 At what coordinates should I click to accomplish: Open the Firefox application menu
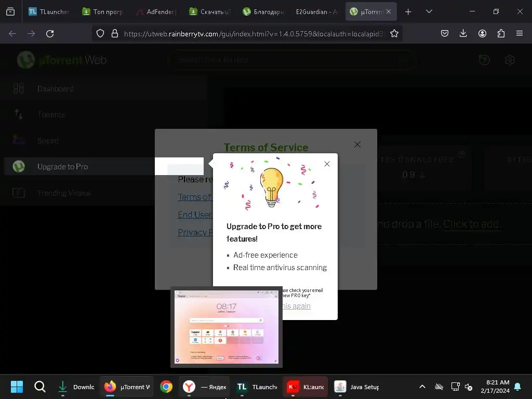520,34
